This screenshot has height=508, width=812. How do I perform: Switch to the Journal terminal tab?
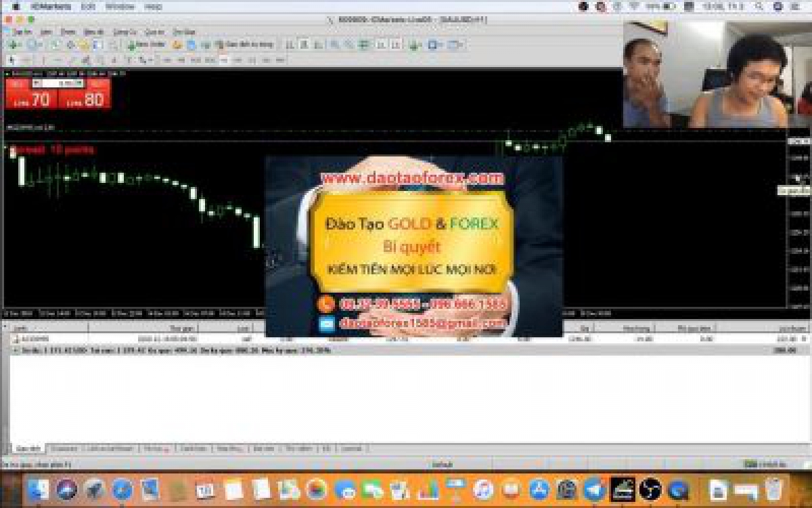coord(351,448)
